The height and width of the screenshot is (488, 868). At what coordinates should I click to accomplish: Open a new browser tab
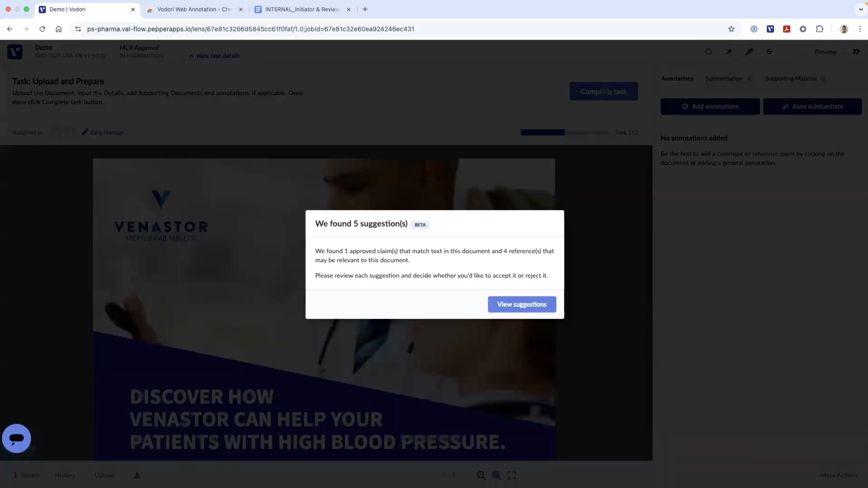tap(365, 9)
